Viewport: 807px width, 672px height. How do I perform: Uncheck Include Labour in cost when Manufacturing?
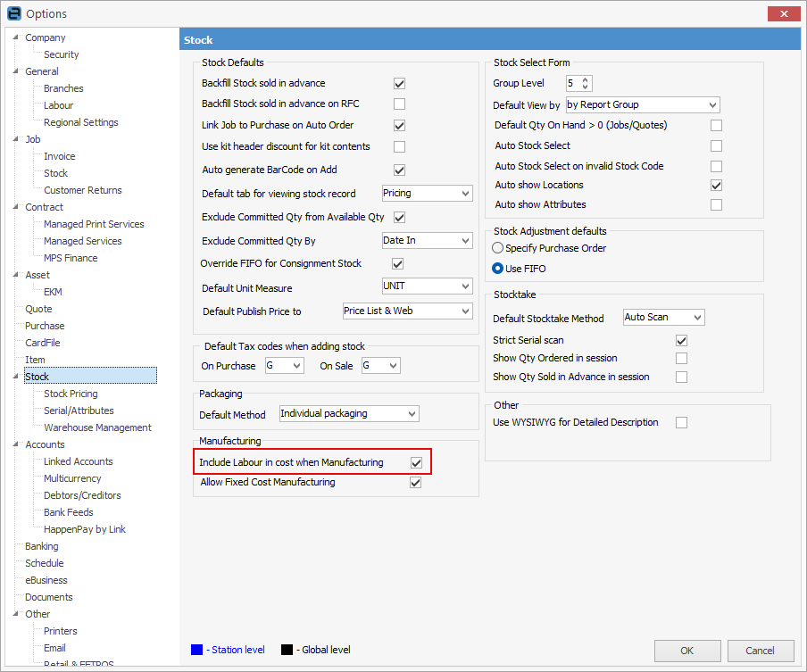click(x=416, y=462)
